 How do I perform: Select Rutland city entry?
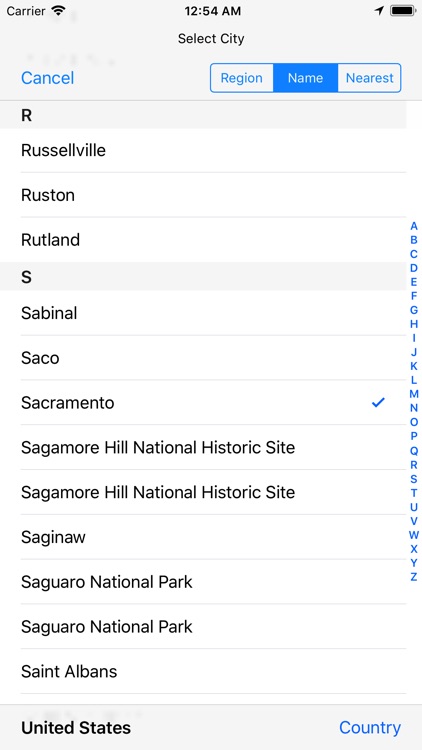pos(203,240)
